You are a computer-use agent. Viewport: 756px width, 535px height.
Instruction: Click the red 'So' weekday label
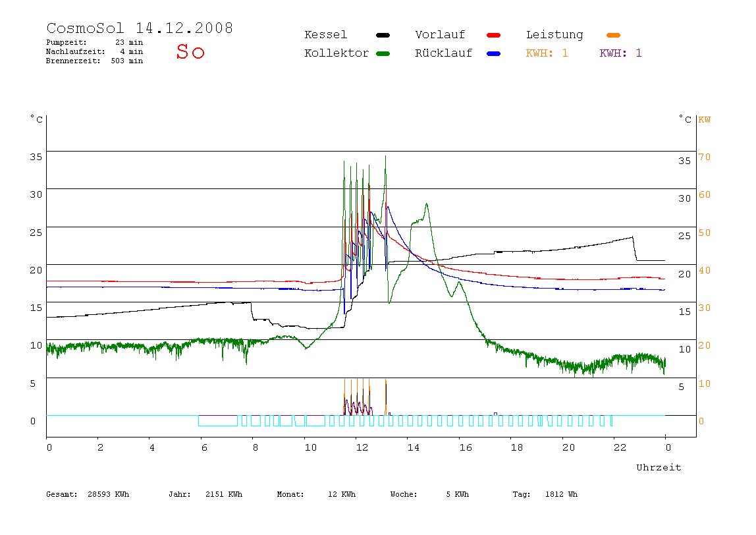click(190, 51)
